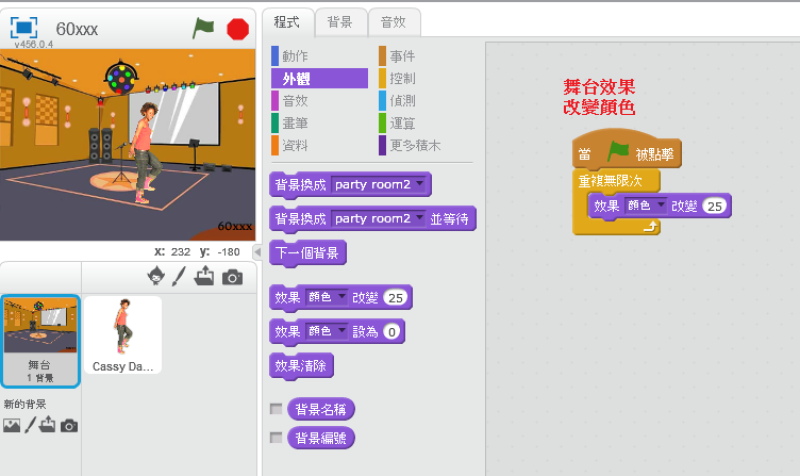Click the value 25 in script block
This screenshot has height=476, width=800.
[x=714, y=206]
